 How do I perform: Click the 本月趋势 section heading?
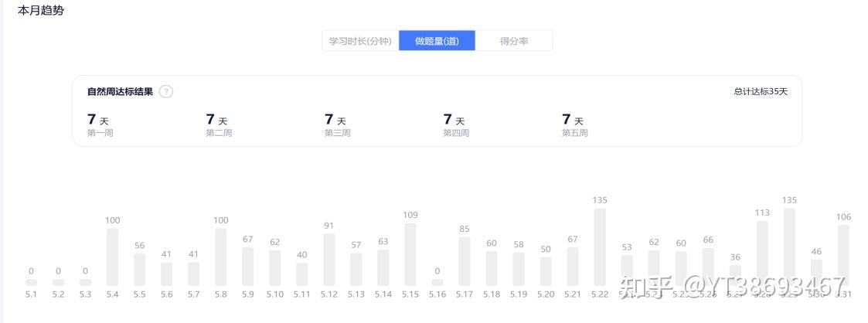tap(41, 11)
